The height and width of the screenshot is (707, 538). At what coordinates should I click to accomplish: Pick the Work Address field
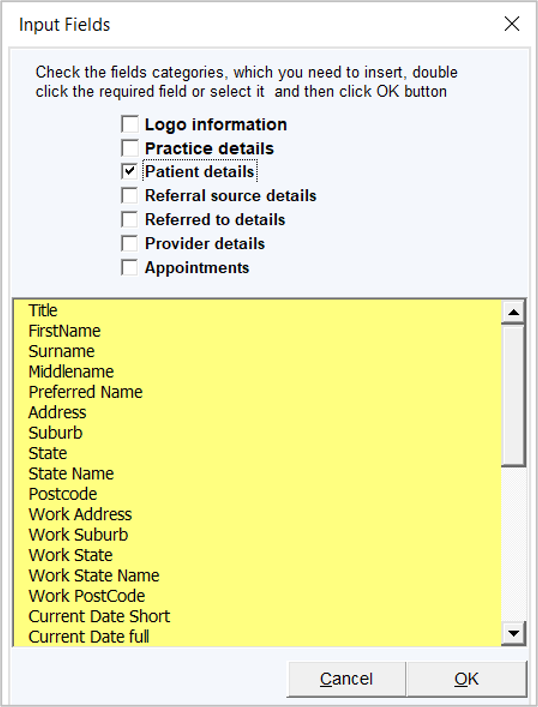point(80,514)
